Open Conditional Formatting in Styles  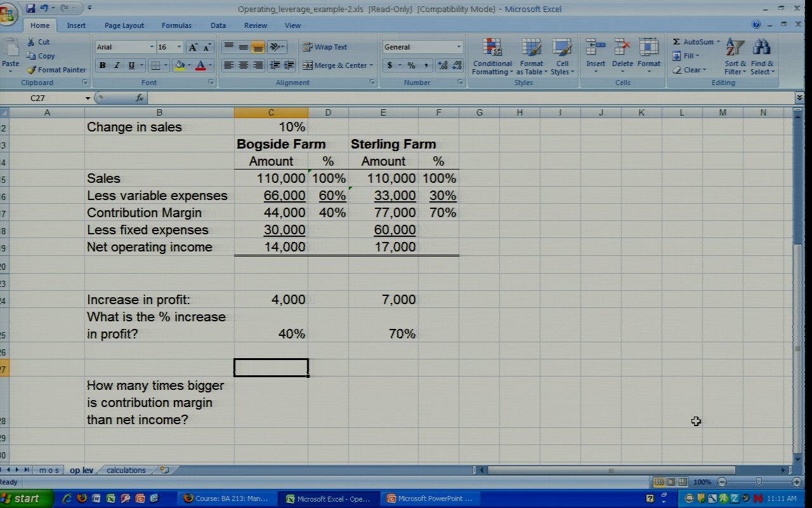(x=492, y=57)
